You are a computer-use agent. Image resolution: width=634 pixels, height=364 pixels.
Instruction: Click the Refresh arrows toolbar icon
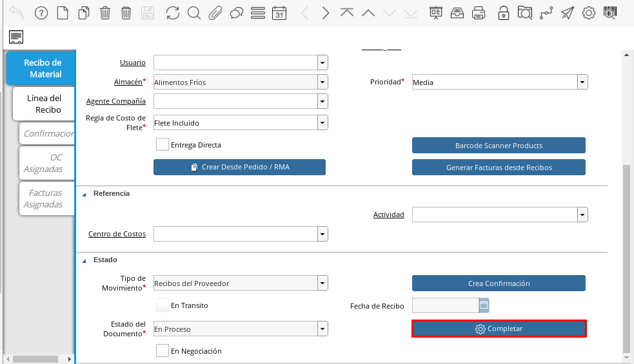pyautogui.click(x=172, y=13)
